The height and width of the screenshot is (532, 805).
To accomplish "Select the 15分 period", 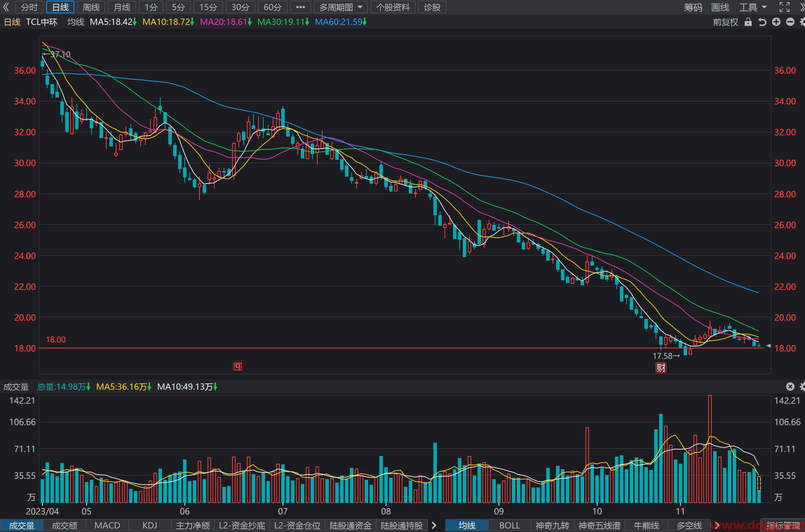I will [208, 7].
